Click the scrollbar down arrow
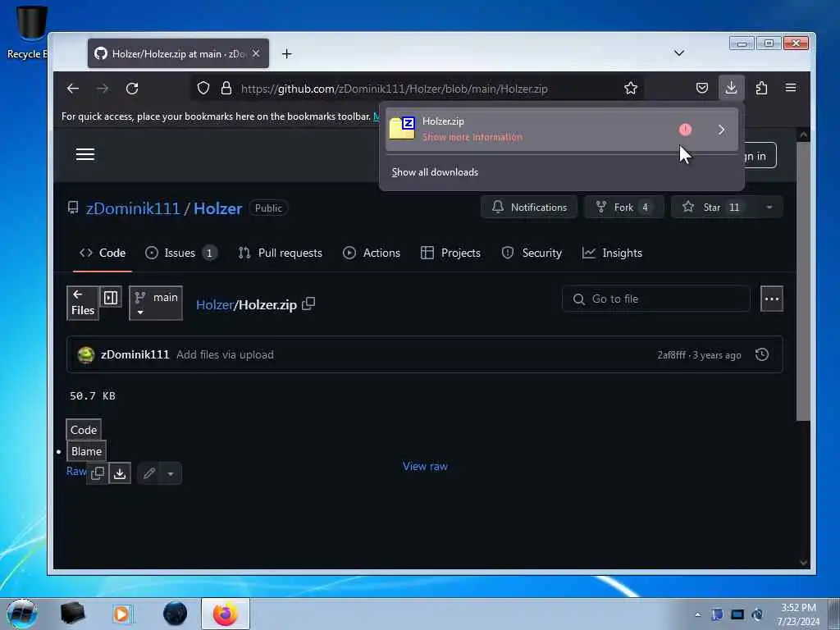 803,563
